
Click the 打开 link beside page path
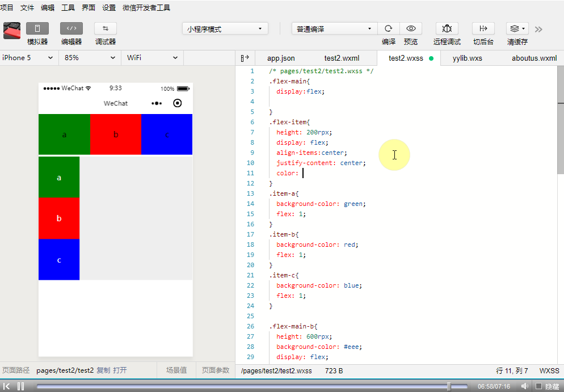tap(120, 370)
